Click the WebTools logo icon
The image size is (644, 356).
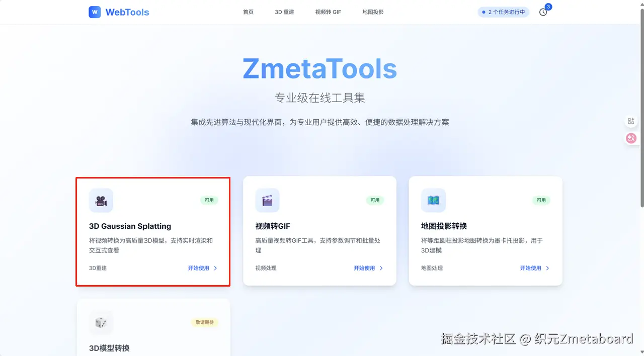tap(95, 12)
